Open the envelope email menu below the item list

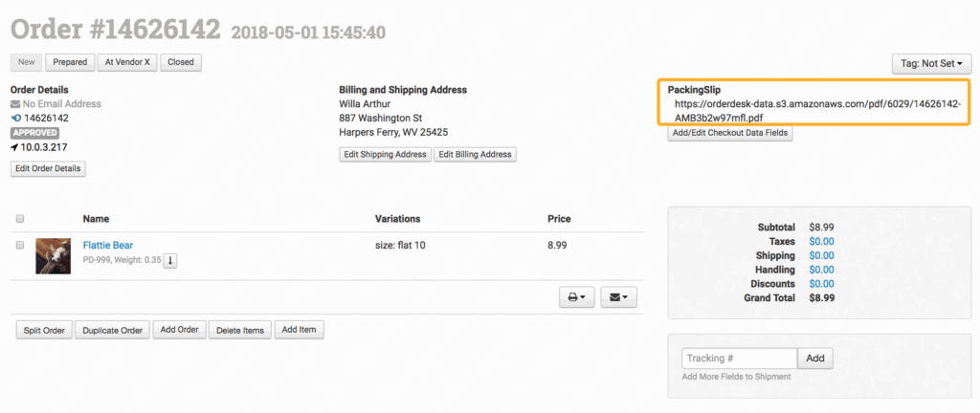point(618,298)
